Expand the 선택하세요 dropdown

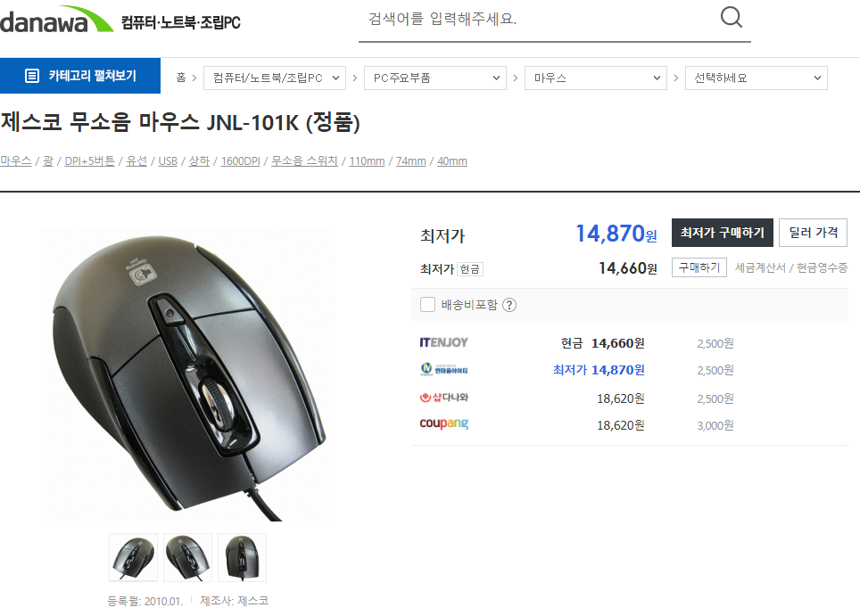click(x=757, y=78)
